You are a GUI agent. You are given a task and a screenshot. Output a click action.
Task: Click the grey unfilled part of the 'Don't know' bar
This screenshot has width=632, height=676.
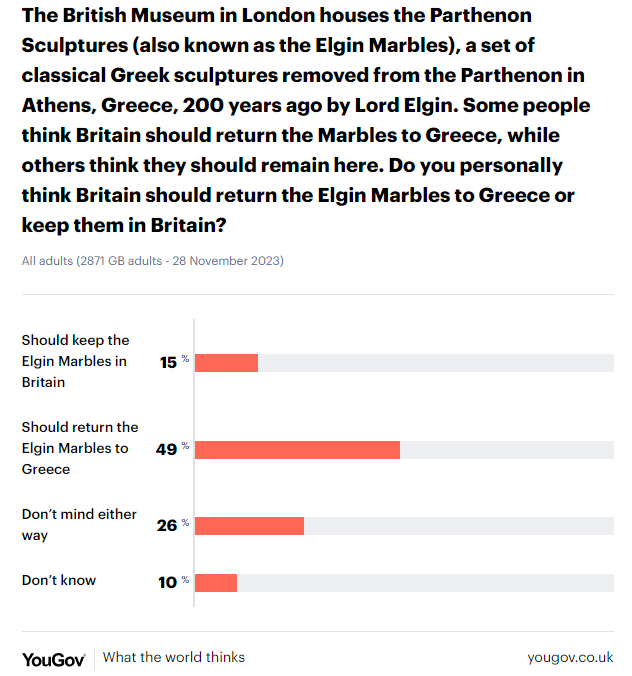pos(425,582)
